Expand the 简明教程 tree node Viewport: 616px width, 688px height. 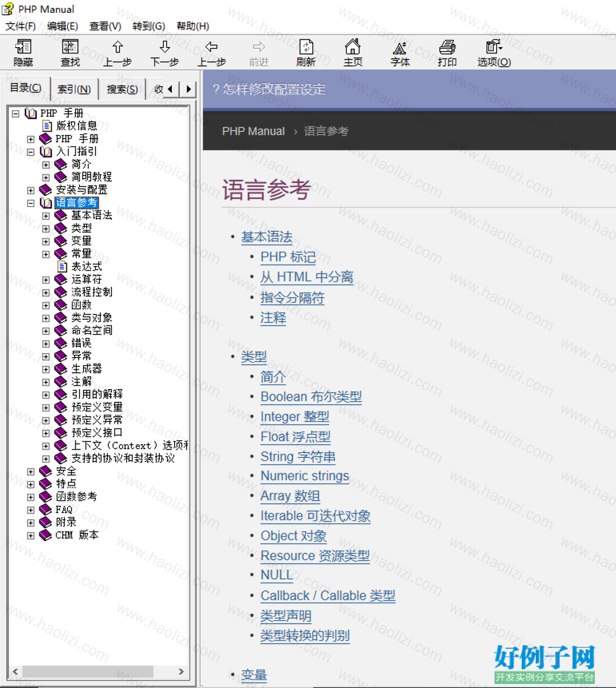point(46,178)
